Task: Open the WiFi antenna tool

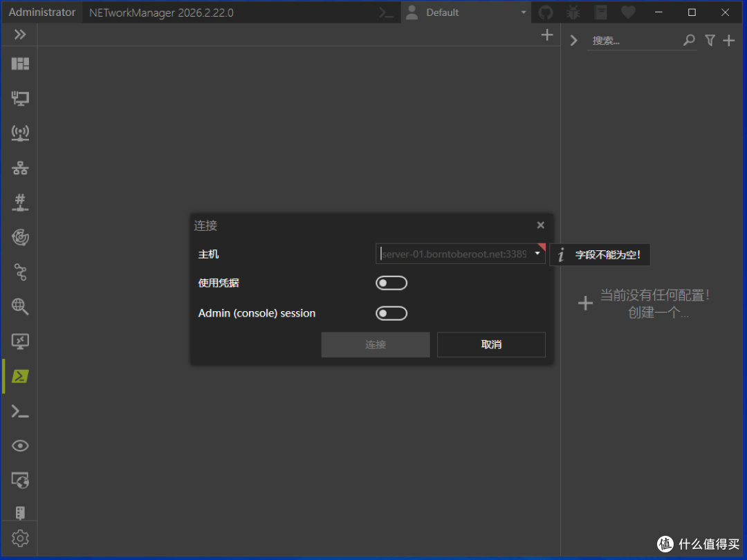Action: tap(20, 133)
